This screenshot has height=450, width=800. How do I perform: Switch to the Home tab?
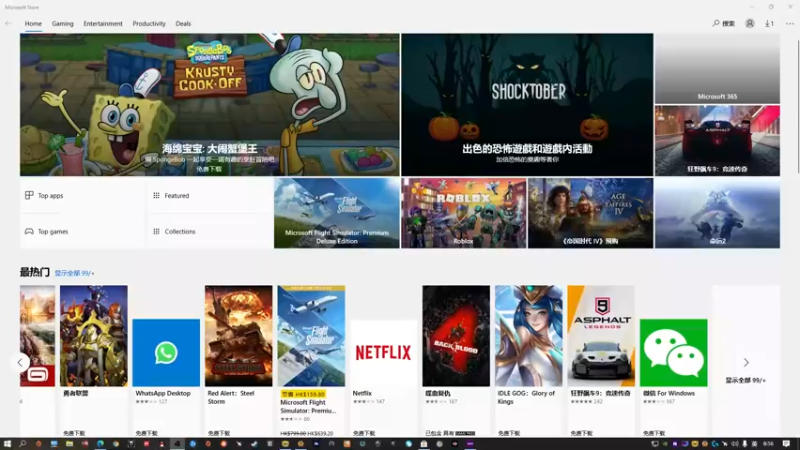[x=33, y=23]
